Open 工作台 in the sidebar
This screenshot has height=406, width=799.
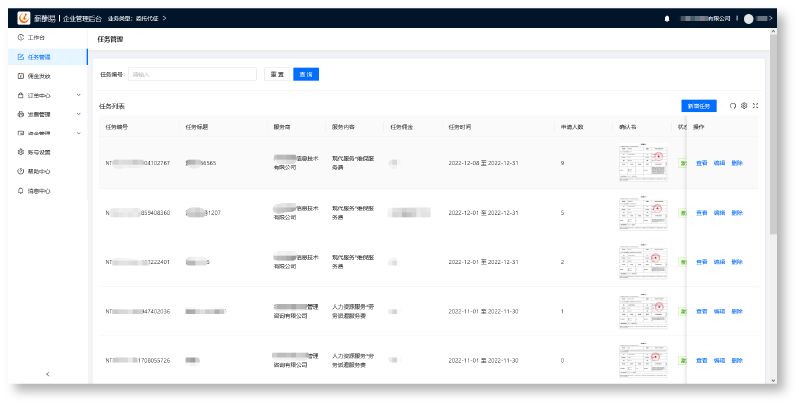pos(37,37)
